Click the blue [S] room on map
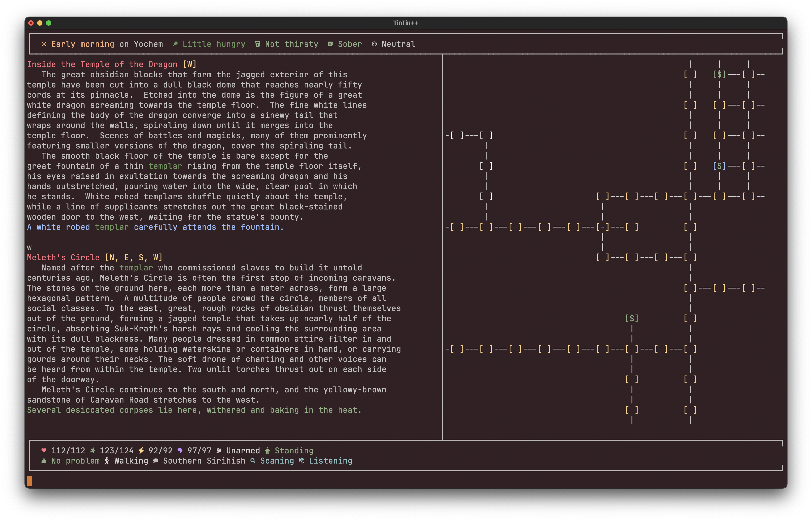This screenshot has width=812, height=521. point(719,166)
